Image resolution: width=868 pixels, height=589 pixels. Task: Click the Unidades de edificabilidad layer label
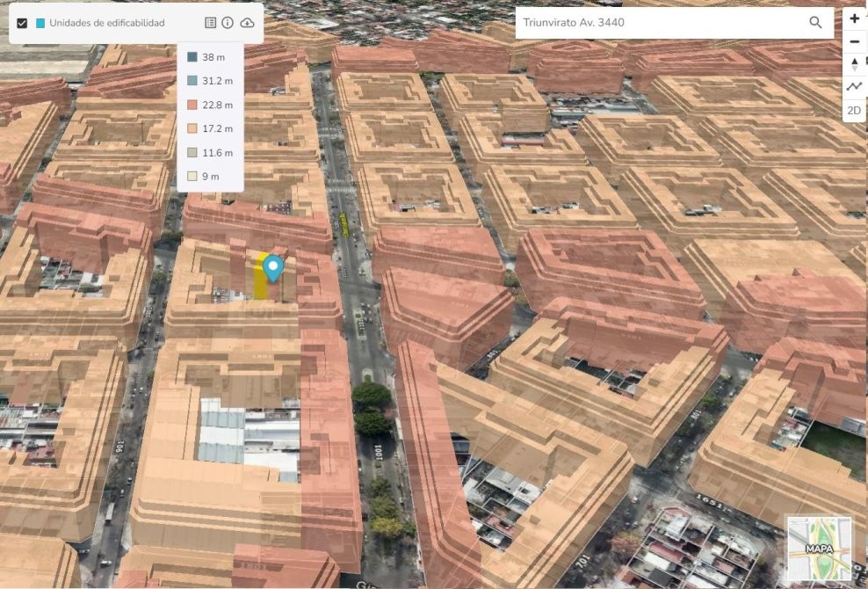click(106, 23)
